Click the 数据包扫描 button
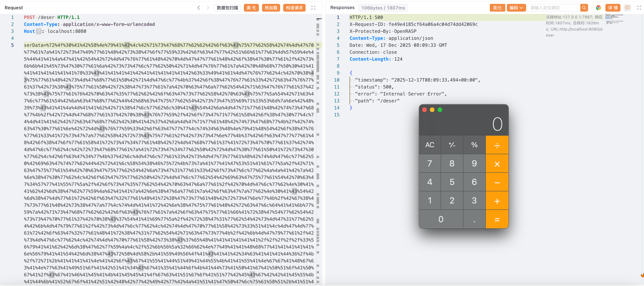 (227, 8)
